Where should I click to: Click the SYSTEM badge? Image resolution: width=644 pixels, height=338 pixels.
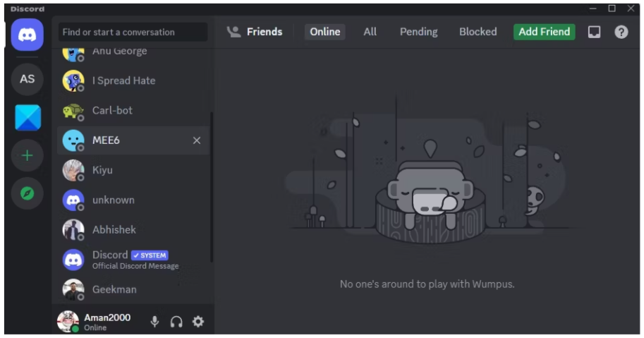tap(150, 255)
